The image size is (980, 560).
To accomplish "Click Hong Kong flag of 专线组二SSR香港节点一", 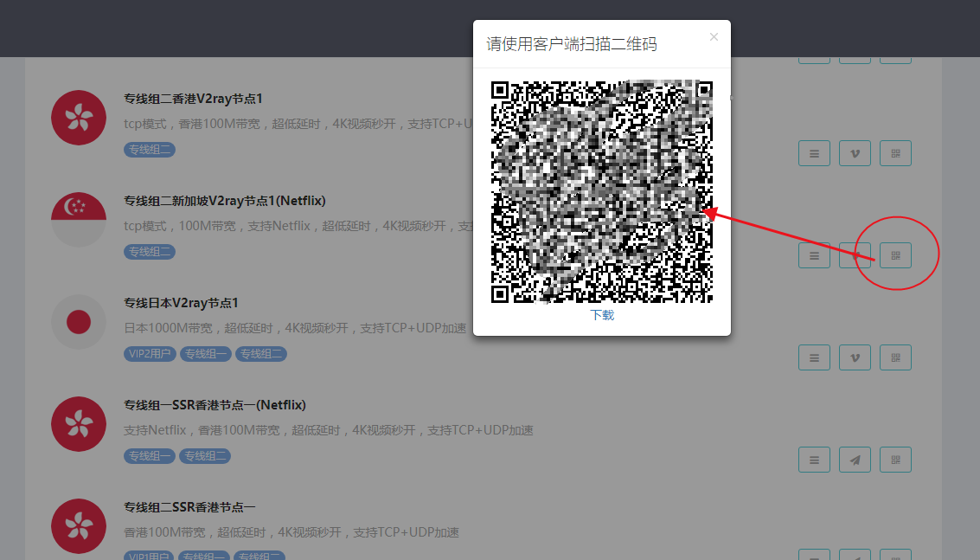I will [x=79, y=525].
